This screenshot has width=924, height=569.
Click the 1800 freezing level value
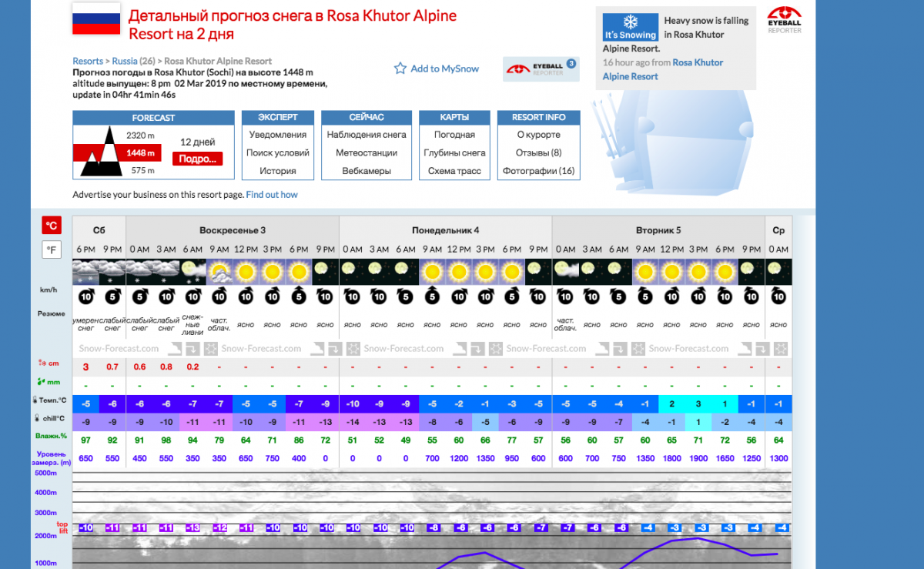pyautogui.click(x=672, y=458)
